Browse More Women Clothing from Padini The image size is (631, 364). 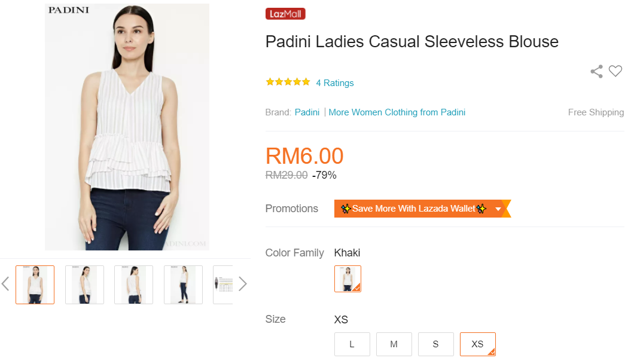[397, 112]
